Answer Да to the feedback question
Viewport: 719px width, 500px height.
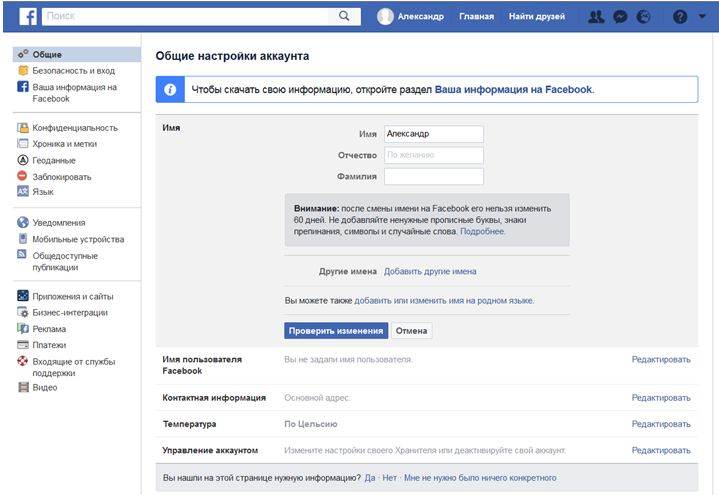[x=370, y=478]
